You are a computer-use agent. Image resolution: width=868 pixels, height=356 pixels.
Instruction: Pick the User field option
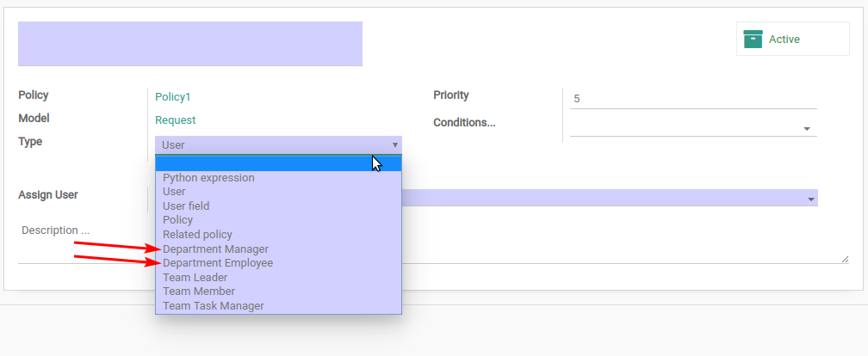coord(186,206)
